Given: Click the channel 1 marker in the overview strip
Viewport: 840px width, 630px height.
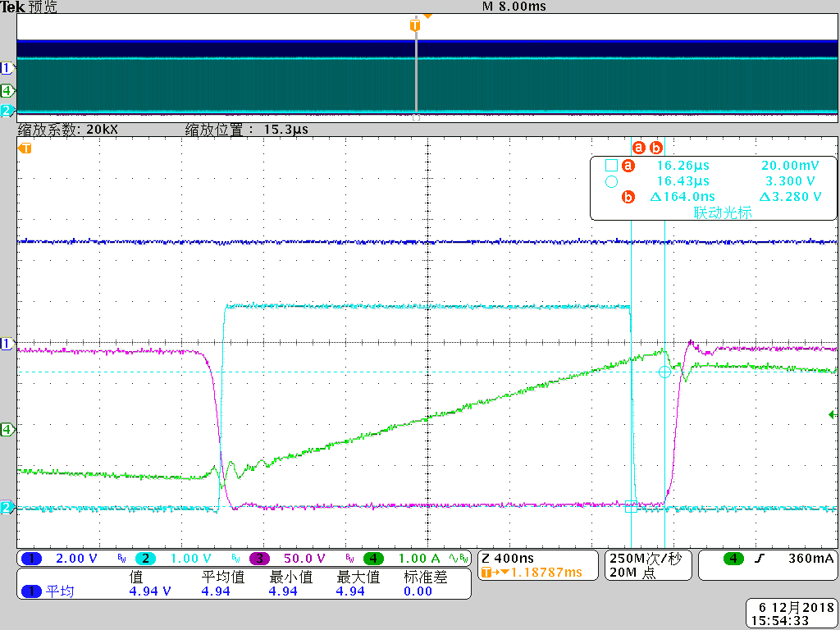Looking at the screenshot, I should 7,68.
